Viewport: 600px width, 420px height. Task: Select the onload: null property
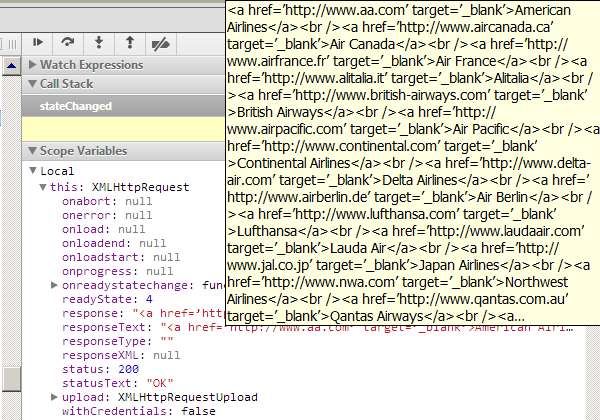pos(104,229)
